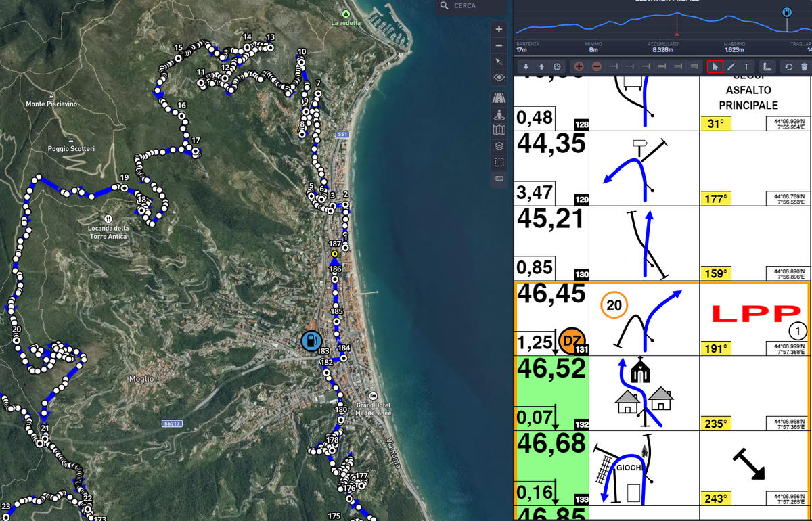Click the partial distance 1,25 box
Viewport: 812px width, 521px height.
535,343
